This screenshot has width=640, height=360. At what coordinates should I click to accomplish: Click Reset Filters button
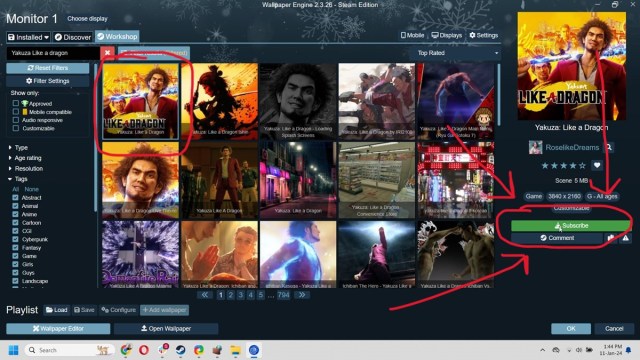pos(47,68)
